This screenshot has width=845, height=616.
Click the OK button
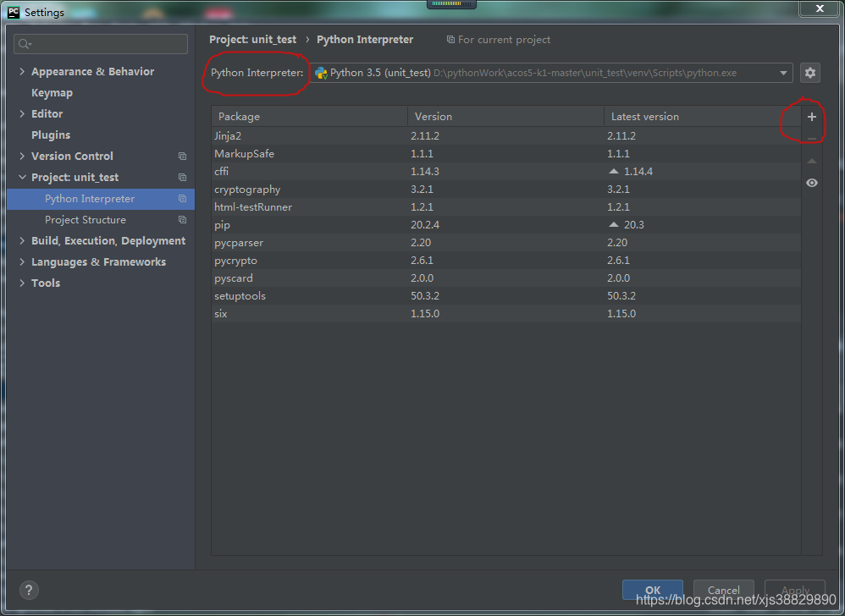pos(653,590)
